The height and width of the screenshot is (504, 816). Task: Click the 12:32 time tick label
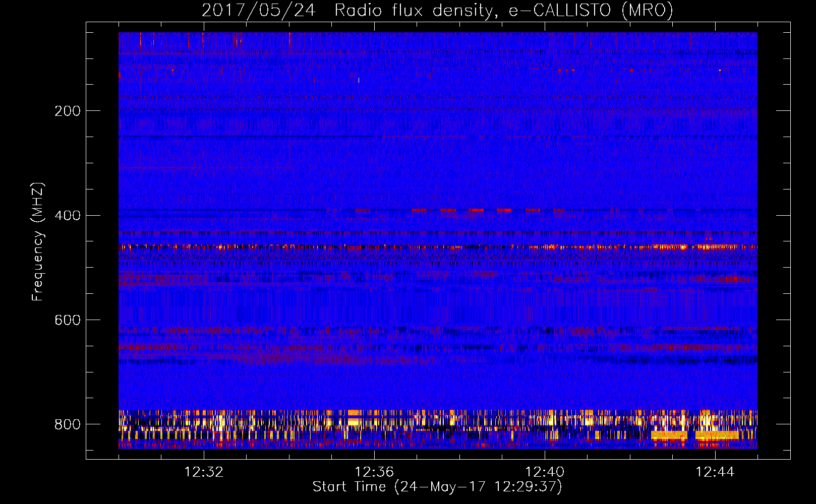coord(204,472)
